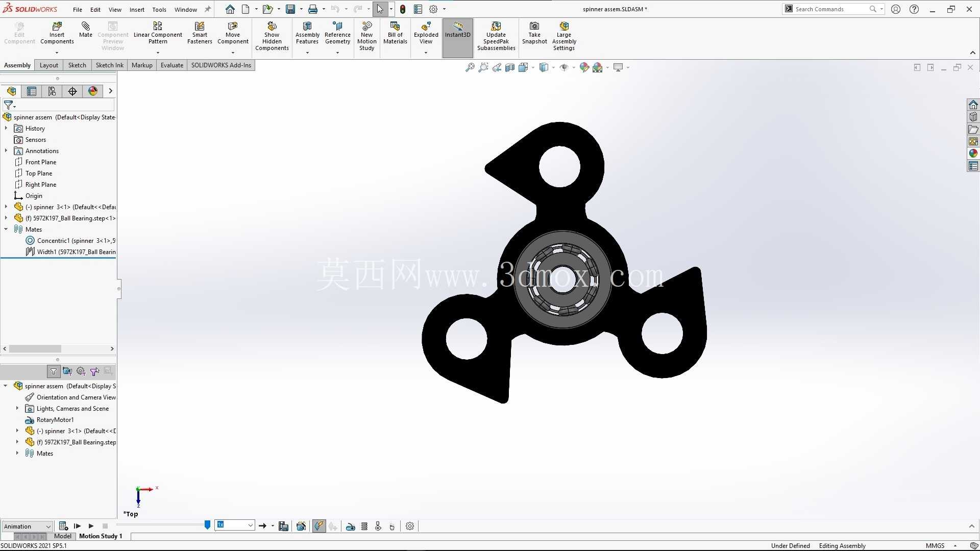Open FeatureManager Design Tree tab
Screen dimensions: 980x551
click(11, 91)
